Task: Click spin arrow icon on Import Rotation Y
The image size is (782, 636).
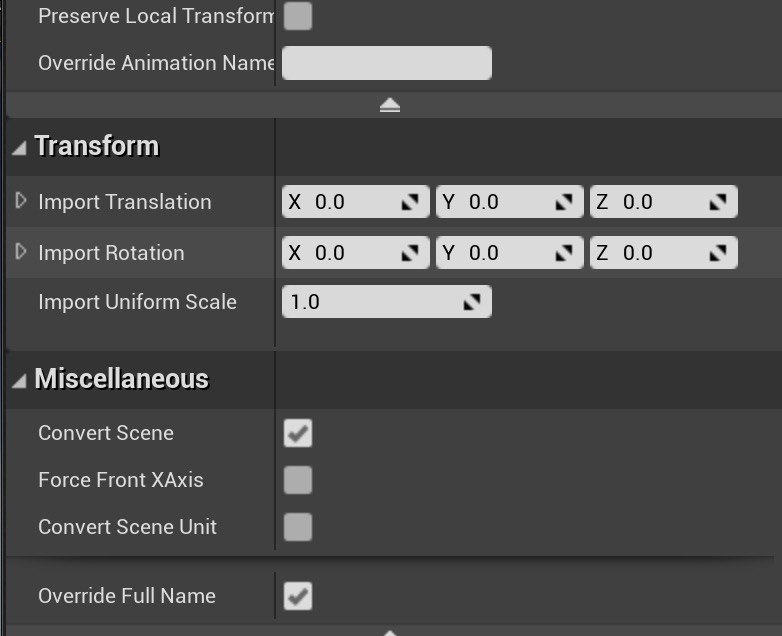Action: click(565, 253)
